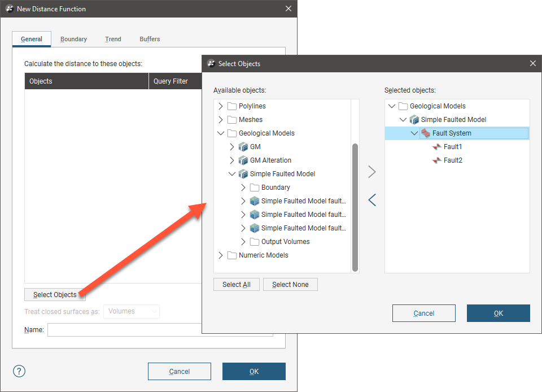Open the Trend tab
Screen dimensions: 542x392
point(113,39)
